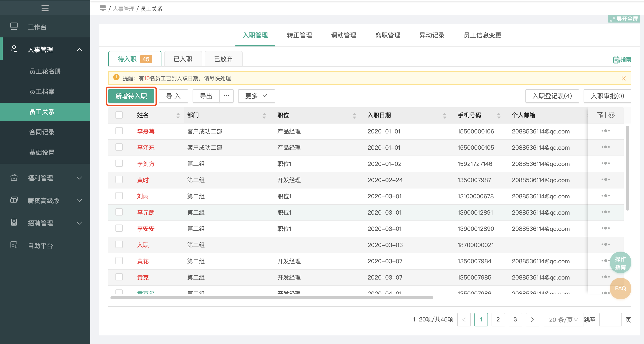Click the 跳至 page number input
The width and height of the screenshot is (644, 344).
coord(610,319)
